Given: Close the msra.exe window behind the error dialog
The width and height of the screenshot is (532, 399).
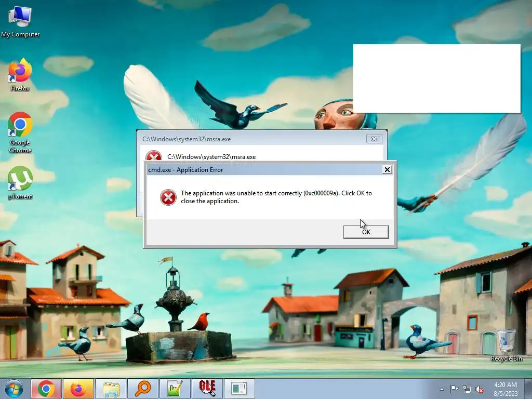Looking at the screenshot, I should coord(374,139).
